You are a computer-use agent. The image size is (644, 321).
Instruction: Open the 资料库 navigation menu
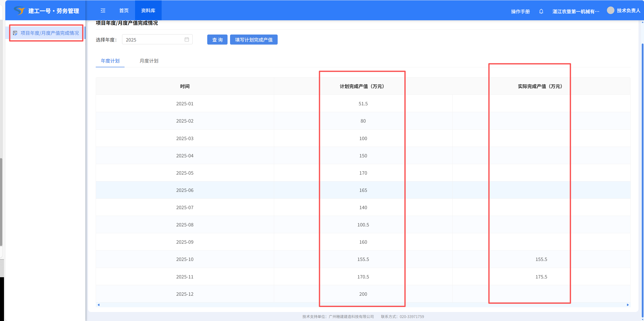pos(148,11)
